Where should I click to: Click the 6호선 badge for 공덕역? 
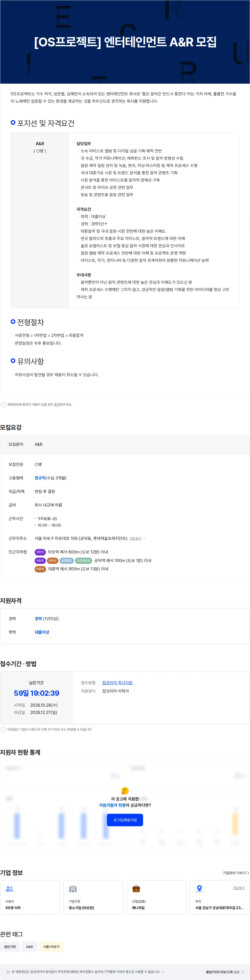[52, 560]
